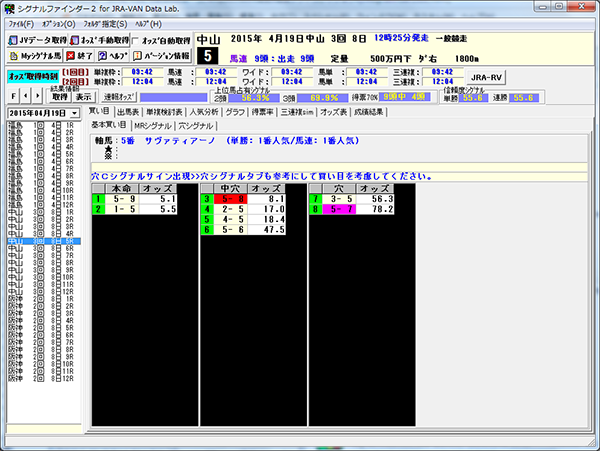Viewport: 600px width, 451px height.
Task: Click the 単勝 55.6 reliability value
Action: point(473,98)
